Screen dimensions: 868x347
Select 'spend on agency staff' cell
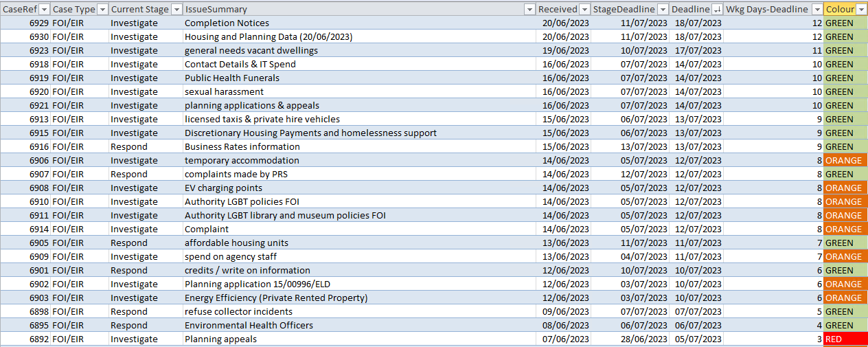pos(359,256)
